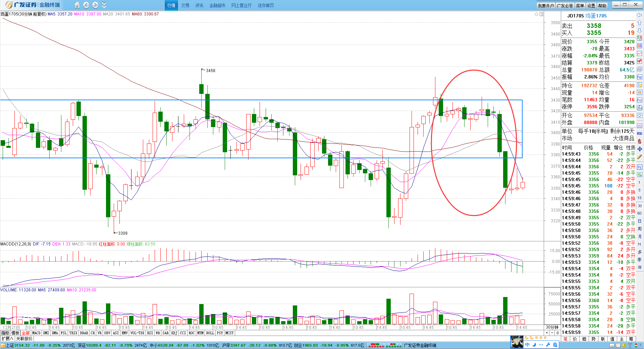Switch to the 细 detail tab
This screenshot has height=349, width=644.
584,339
